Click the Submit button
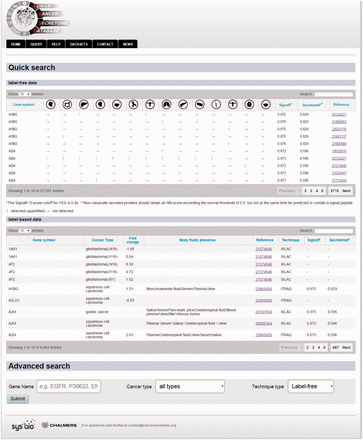 point(18,399)
